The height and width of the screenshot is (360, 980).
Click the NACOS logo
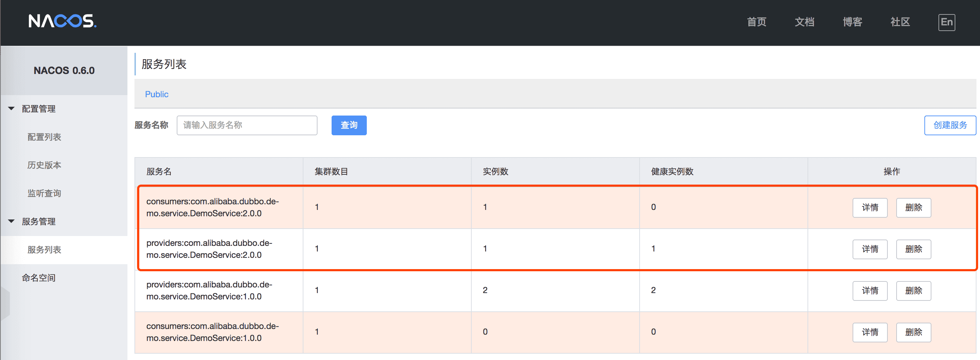(62, 21)
